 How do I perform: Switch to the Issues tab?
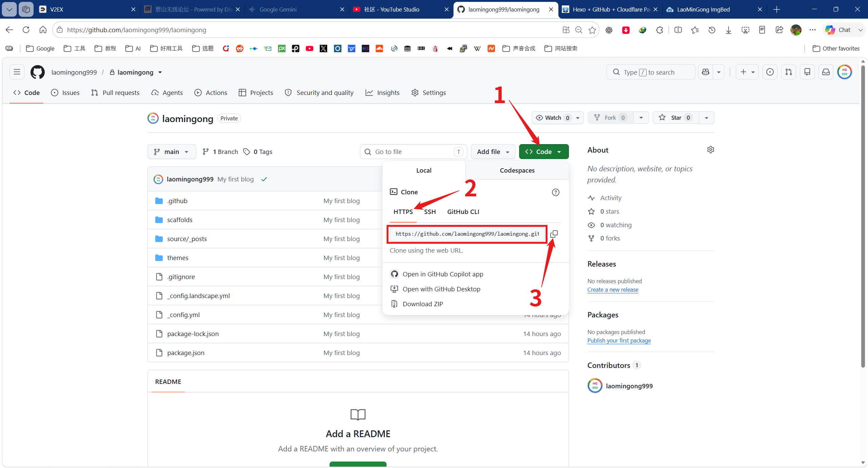(x=65, y=93)
